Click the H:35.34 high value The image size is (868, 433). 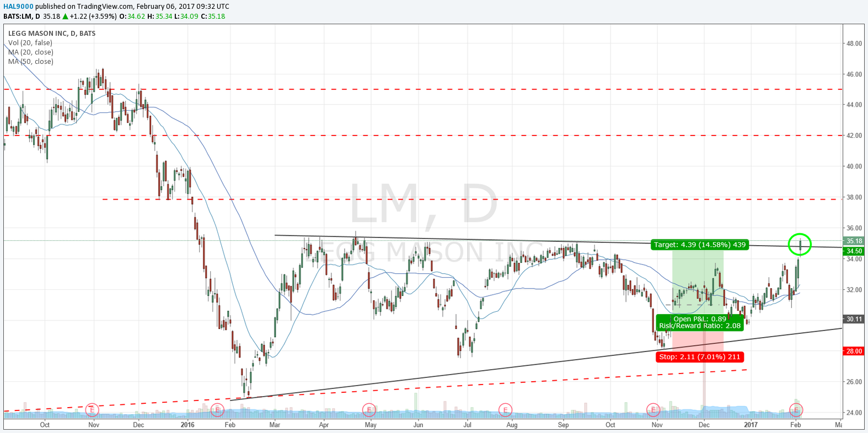coord(160,17)
